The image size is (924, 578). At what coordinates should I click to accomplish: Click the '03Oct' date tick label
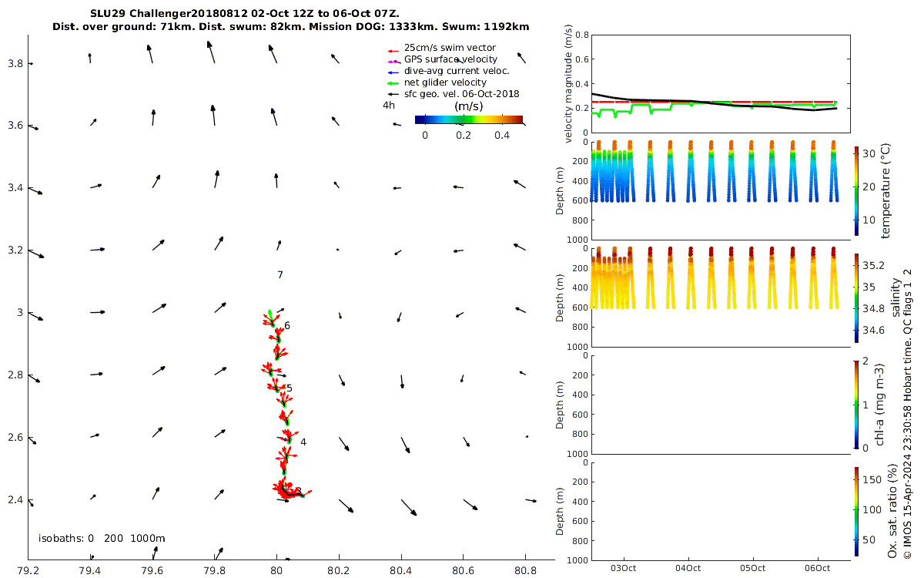point(624,569)
